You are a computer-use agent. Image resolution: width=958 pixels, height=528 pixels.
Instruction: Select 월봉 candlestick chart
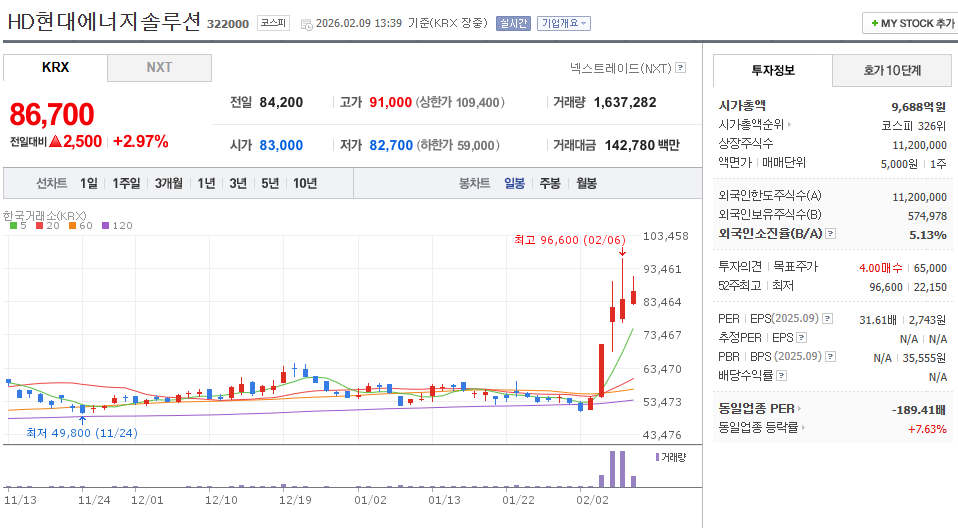(587, 183)
